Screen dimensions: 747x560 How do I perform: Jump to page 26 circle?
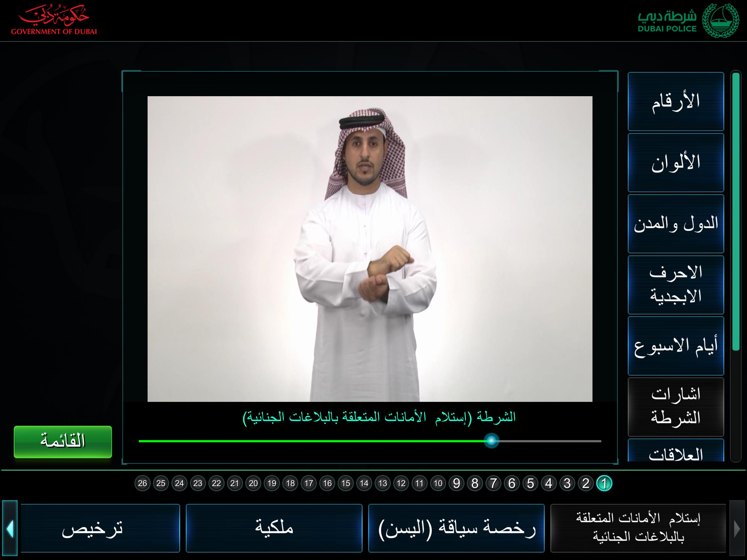[x=142, y=483]
